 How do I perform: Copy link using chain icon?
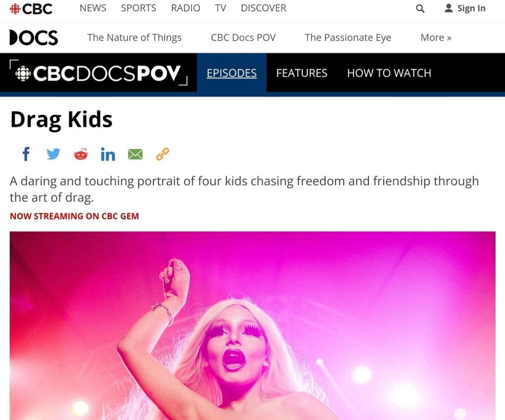[163, 154]
